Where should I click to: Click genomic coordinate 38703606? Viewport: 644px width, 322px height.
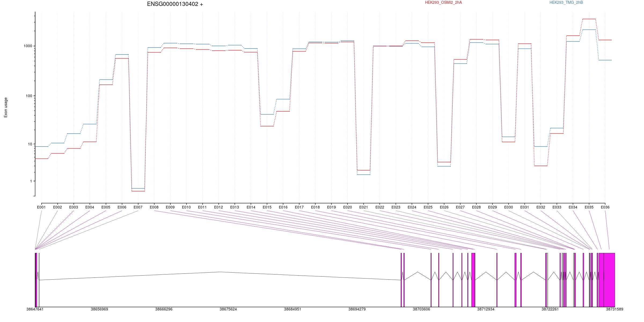pyautogui.click(x=421, y=309)
